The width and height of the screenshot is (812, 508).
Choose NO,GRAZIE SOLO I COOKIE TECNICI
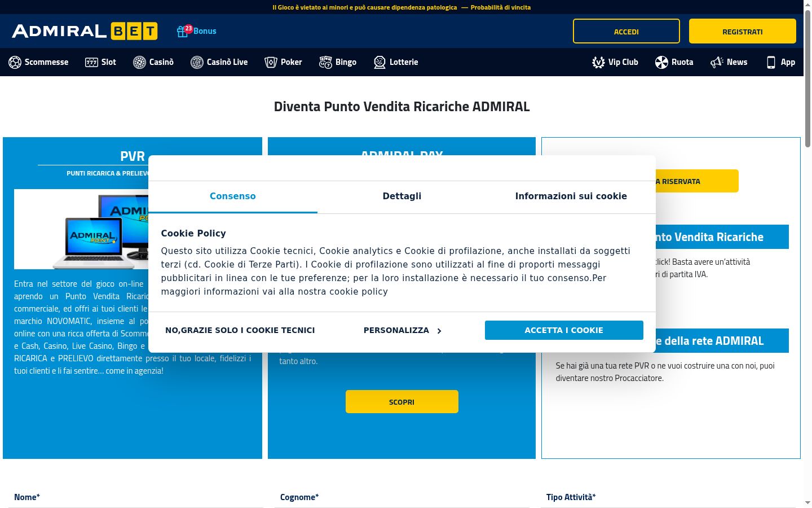click(x=240, y=330)
